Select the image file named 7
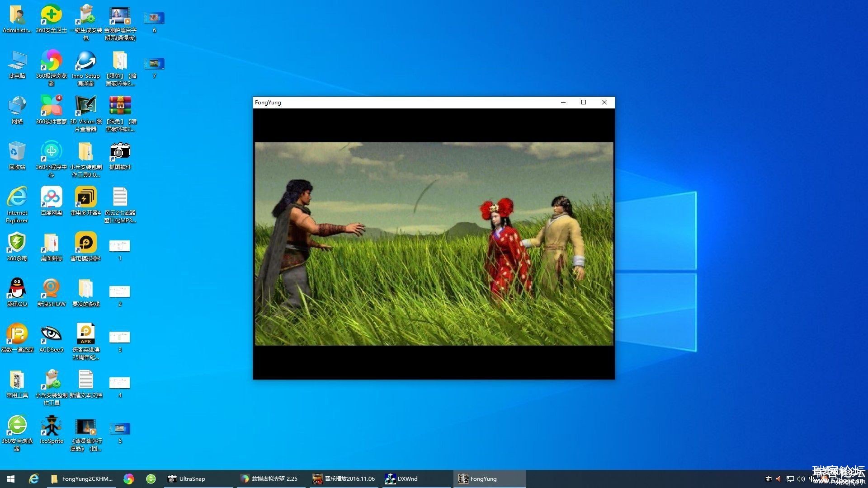 pyautogui.click(x=154, y=68)
